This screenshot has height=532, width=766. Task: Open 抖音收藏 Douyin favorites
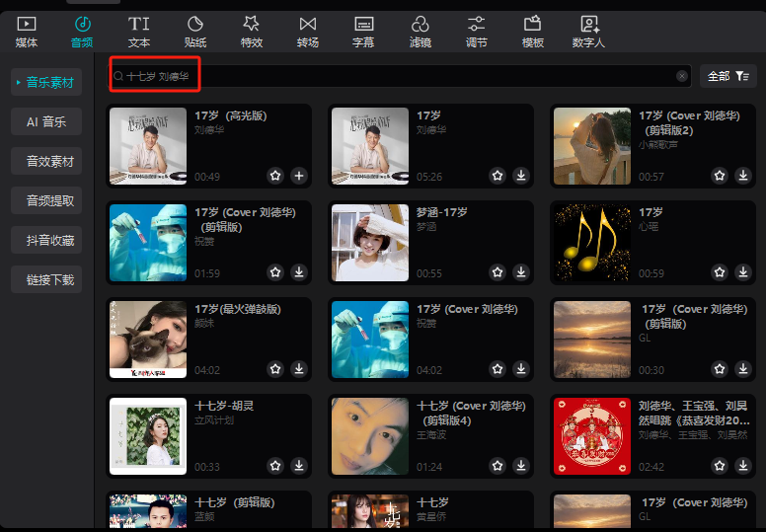(46, 241)
